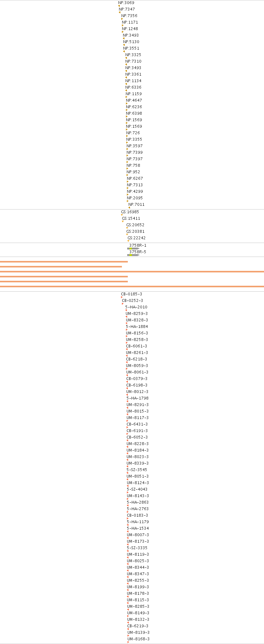Open feature NP:7356
264x644 pixels.
[129, 16]
